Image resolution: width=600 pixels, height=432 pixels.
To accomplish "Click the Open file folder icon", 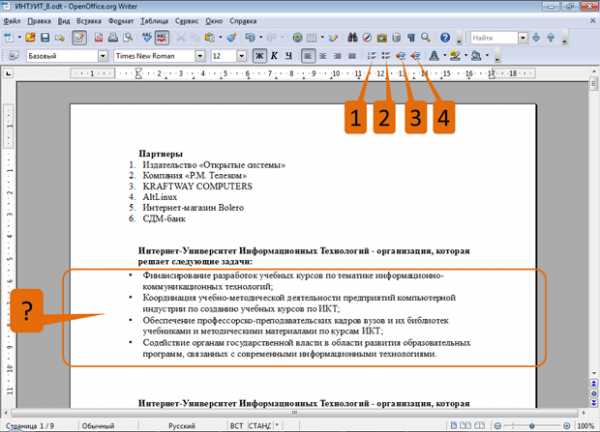I will tap(30, 37).
